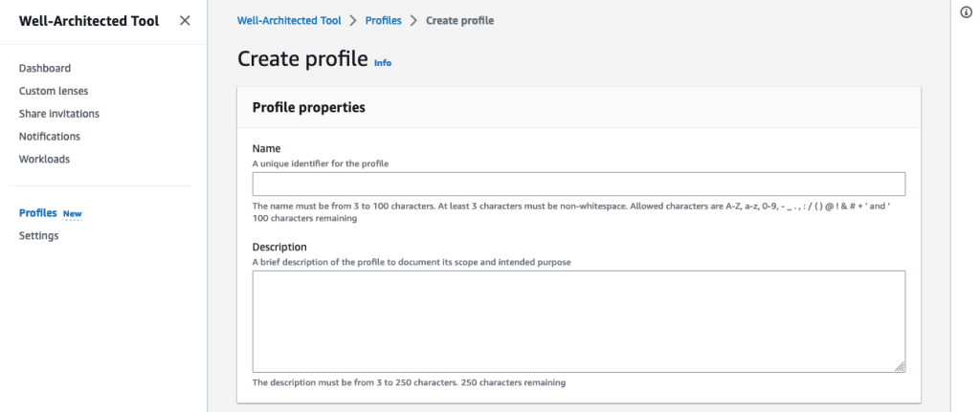Focus the profile Name input field
980x412 pixels.
click(x=578, y=184)
